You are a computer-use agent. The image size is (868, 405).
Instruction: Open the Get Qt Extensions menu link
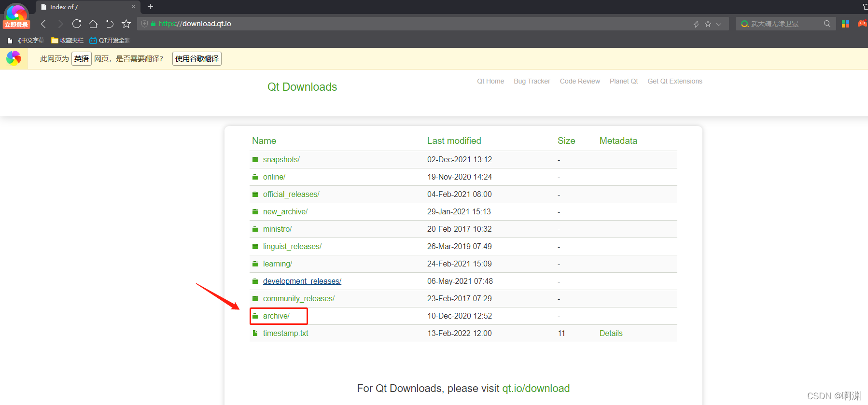(675, 81)
